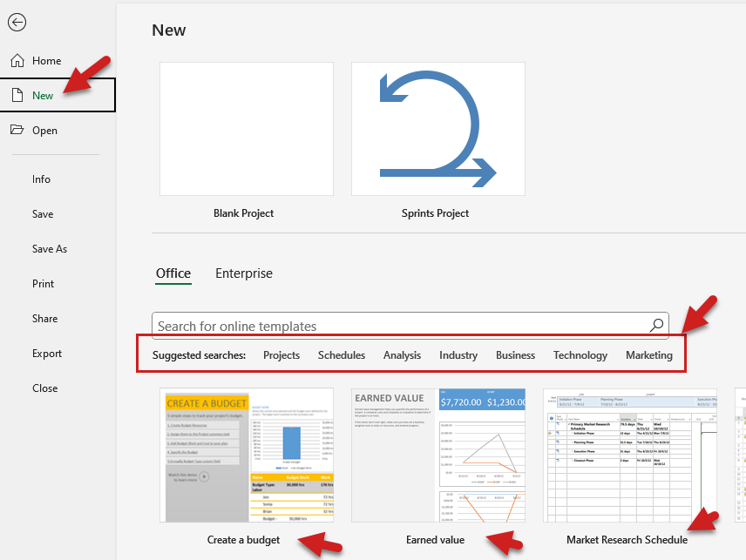This screenshot has width=746, height=560.
Task: Select the Sprints Project template
Action: click(437, 129)
